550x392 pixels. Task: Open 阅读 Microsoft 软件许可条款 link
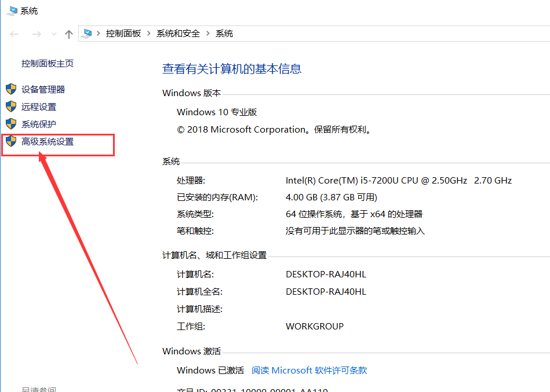point(309,371)
